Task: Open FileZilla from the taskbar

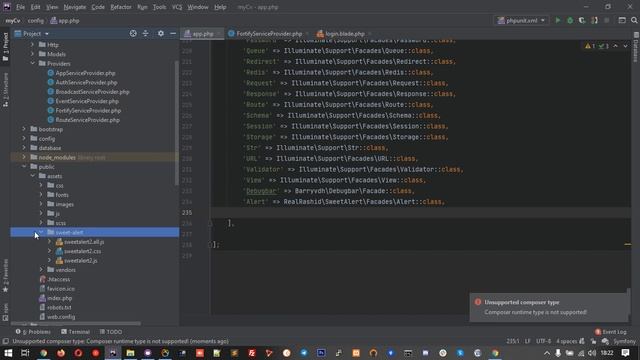Action: [x=252, y=353]
